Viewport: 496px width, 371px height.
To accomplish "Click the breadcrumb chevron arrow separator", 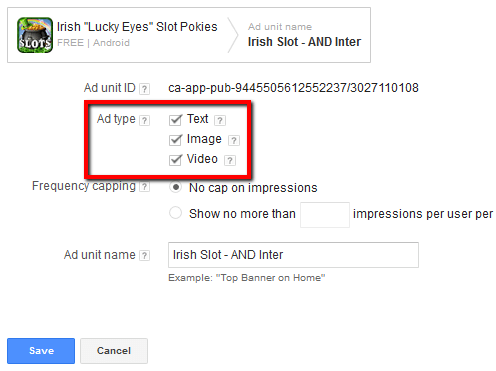I will point(233,35).
